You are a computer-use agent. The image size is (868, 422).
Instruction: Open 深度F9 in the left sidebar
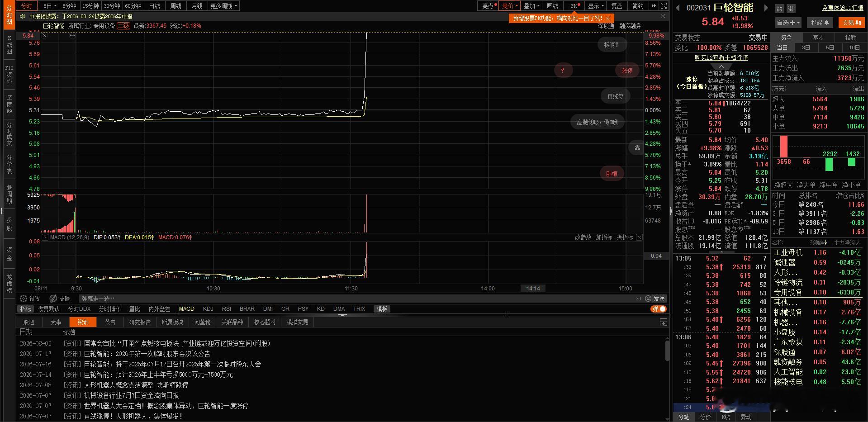click(x=9, y=104)
